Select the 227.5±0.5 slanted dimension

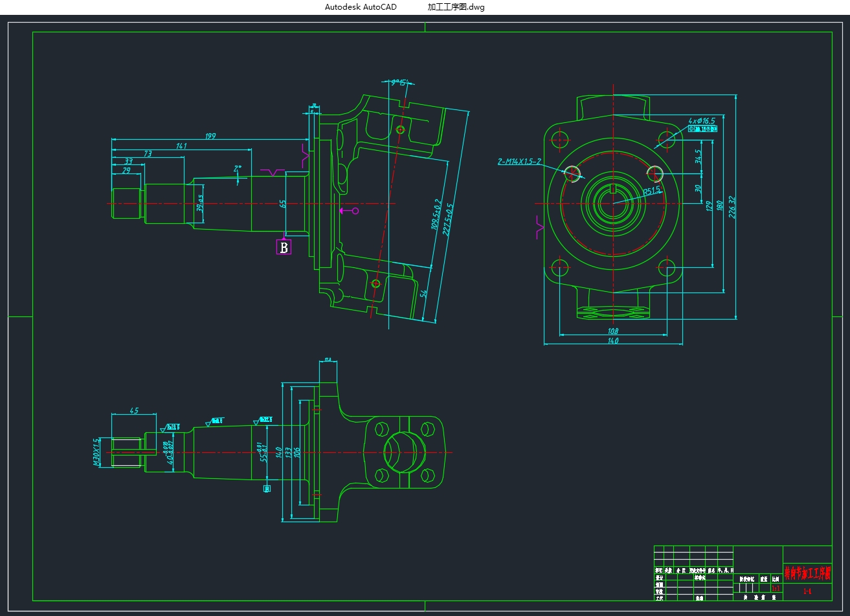coord(449,220)
